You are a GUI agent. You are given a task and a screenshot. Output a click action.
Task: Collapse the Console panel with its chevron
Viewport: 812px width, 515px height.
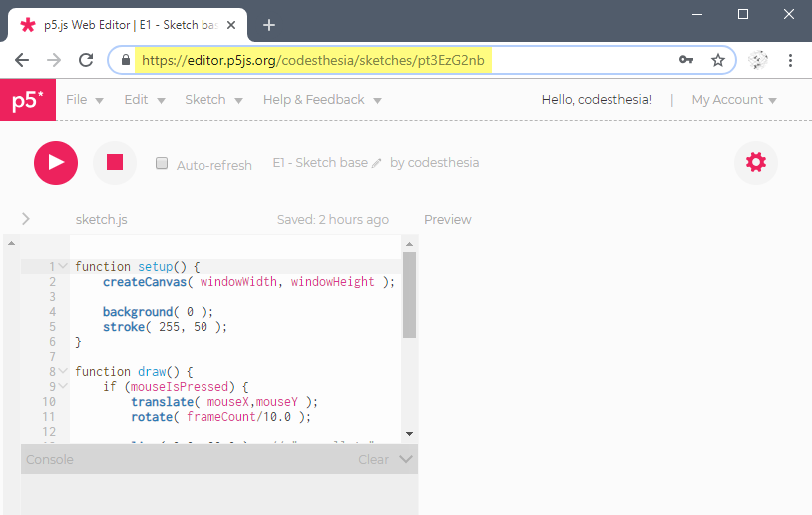[x=405, y=459]
